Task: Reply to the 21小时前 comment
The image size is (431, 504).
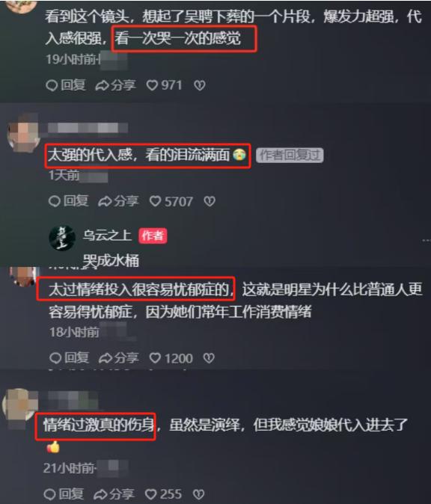Action: (64, 494)
